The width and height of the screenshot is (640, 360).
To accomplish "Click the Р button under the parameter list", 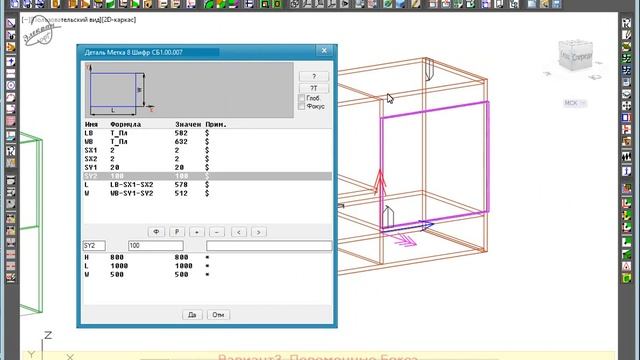I will [x=177, y=232].
